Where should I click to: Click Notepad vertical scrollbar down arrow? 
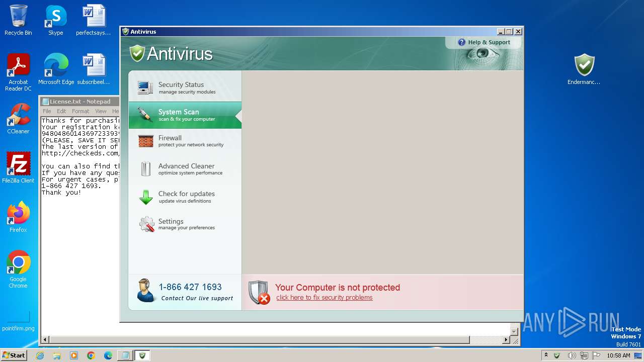coord(514,331)
